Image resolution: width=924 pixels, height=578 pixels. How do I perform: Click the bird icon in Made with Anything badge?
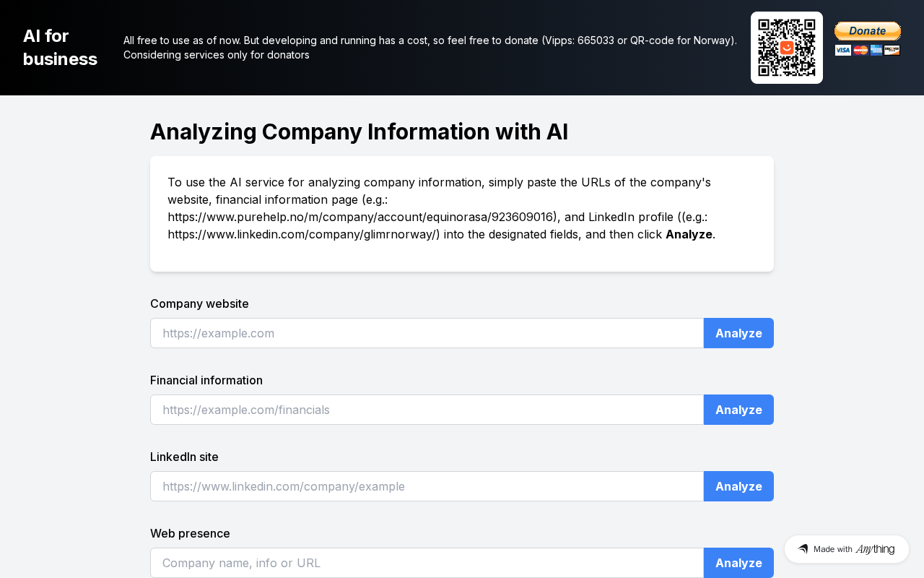(x=803, y=549)
